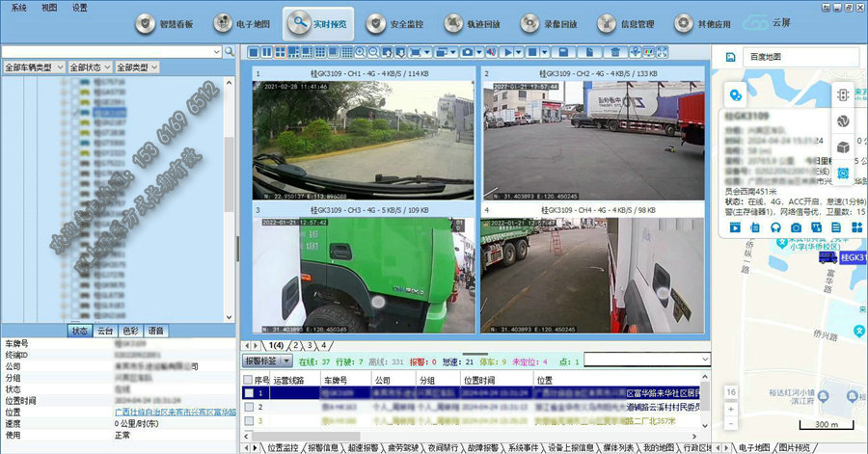
Task: Click the 云台 button in left panel
Action: coord(105,331)
